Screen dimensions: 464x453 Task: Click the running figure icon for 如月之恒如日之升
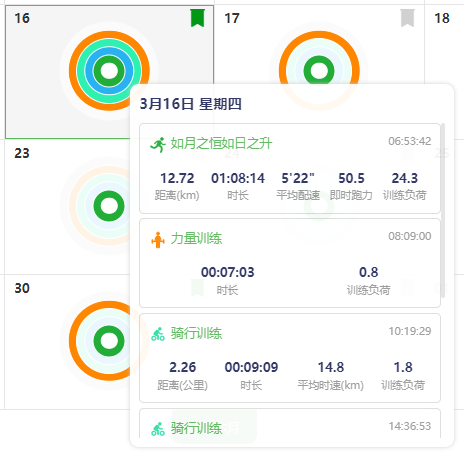coord(158,144)
